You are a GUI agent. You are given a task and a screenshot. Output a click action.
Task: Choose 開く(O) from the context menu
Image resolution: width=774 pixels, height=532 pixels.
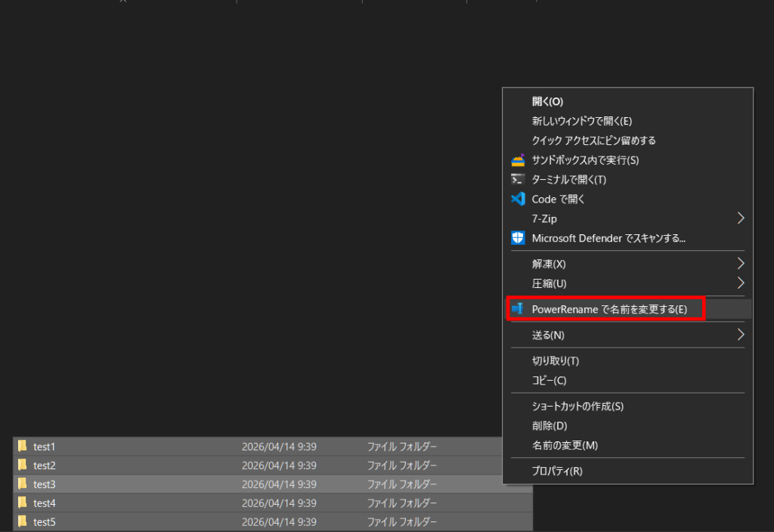(547, 101)
